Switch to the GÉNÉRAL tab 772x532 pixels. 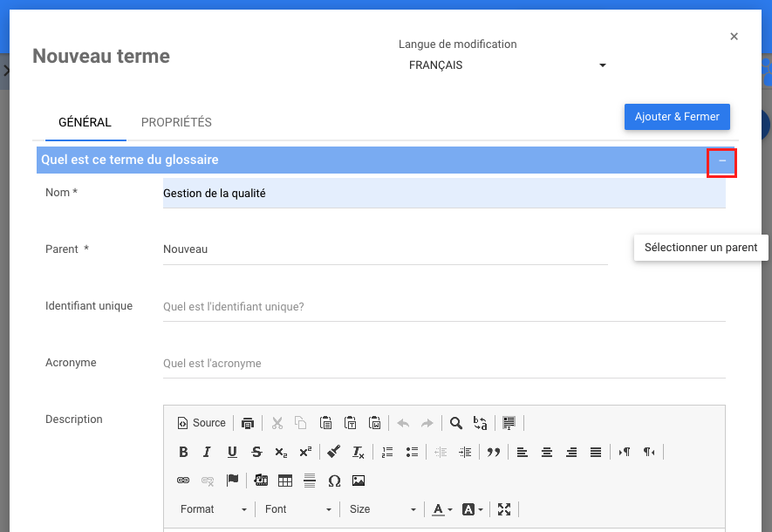[x=85, y=123]
